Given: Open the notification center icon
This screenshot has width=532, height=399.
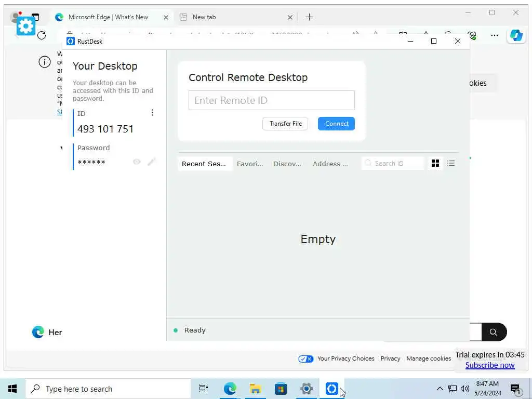Looking at the screenshot, I should (516, 389).
